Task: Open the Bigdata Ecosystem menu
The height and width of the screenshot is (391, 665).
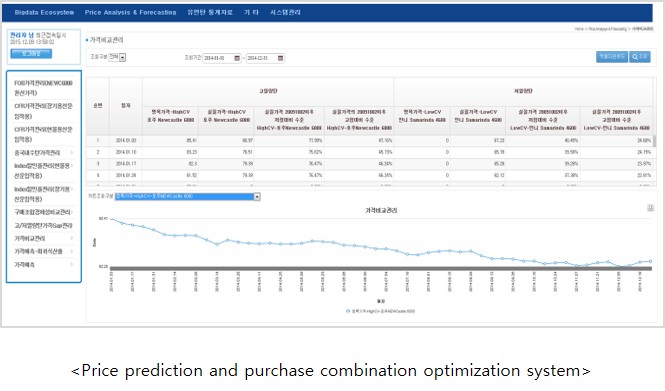Action: click(x=44, y=13)
